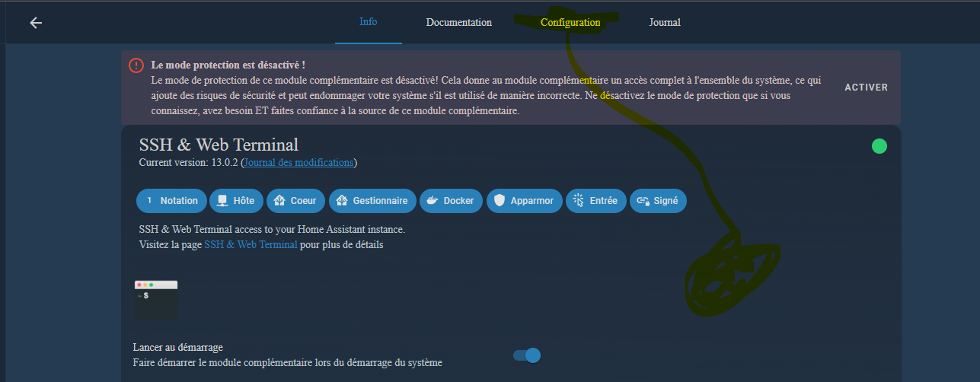Click the 'Lancer au démarrage' label
The height and width of the screenshot is (382, 980).
177,348
